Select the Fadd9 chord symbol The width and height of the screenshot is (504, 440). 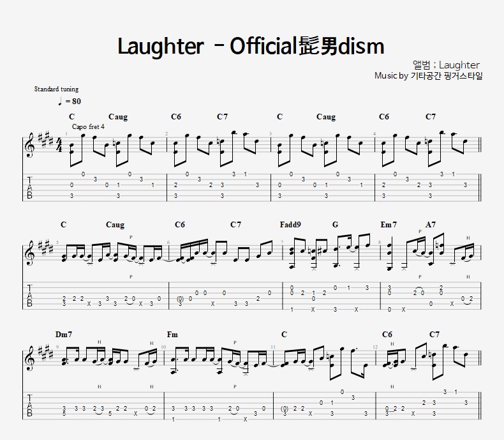pyautogui.click(x=290, y=225)
